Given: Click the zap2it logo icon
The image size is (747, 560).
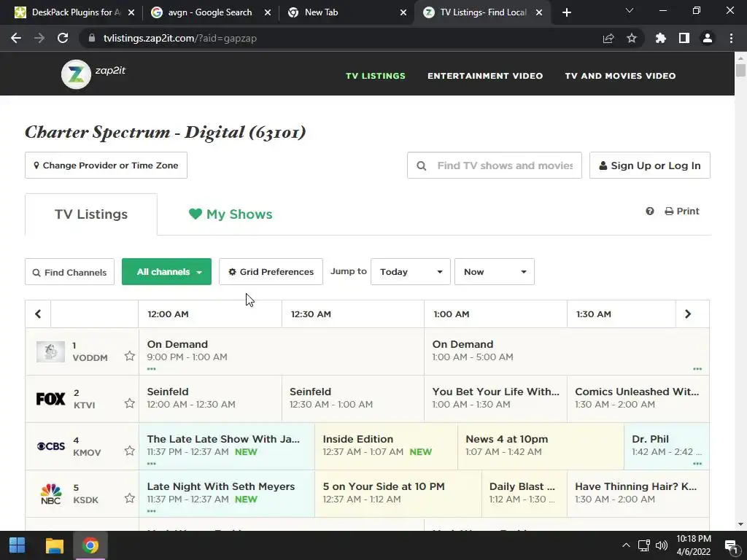Looking at the screenshot, I should click(76, 74).
